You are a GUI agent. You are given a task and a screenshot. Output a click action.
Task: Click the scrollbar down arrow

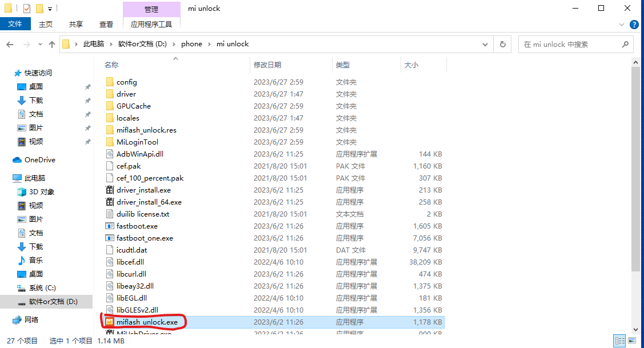tap(635, 330)
